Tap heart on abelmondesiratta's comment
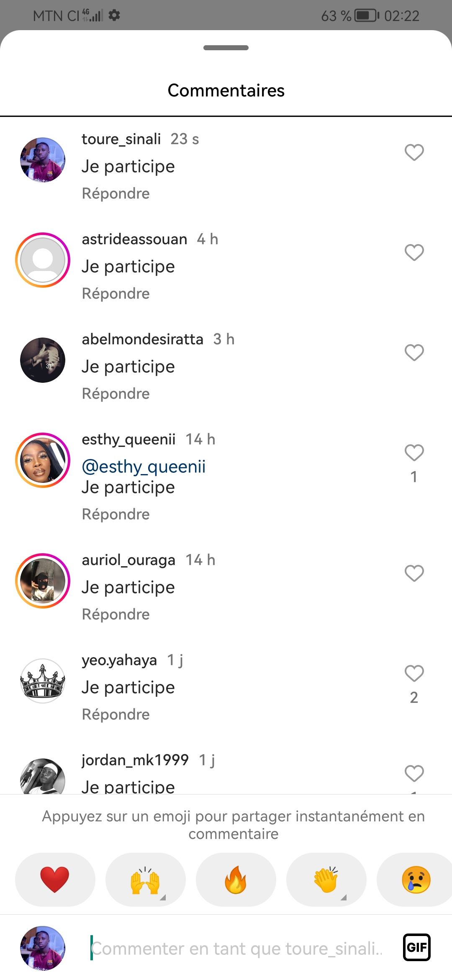Image resolution: width=452 pixels, height=980 pixels. tap(414, 353)
